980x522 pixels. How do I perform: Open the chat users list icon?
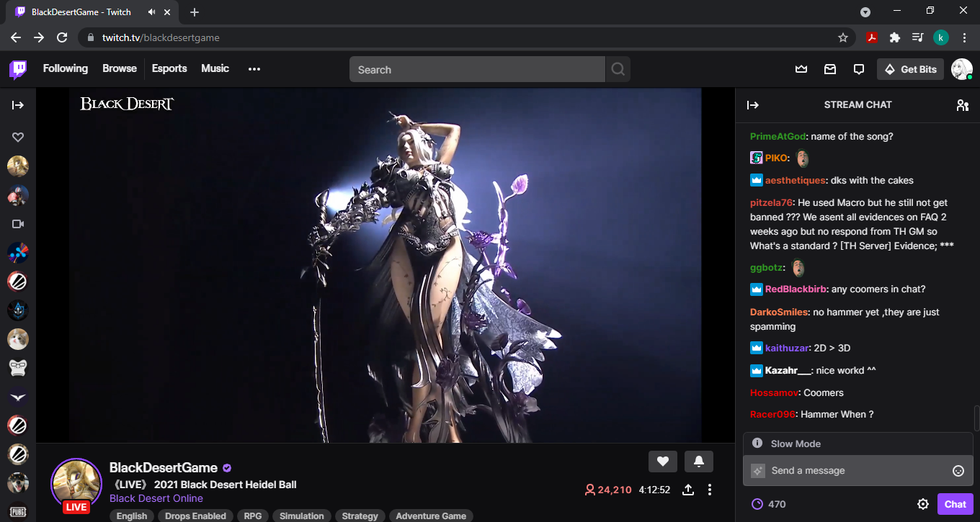963,105
